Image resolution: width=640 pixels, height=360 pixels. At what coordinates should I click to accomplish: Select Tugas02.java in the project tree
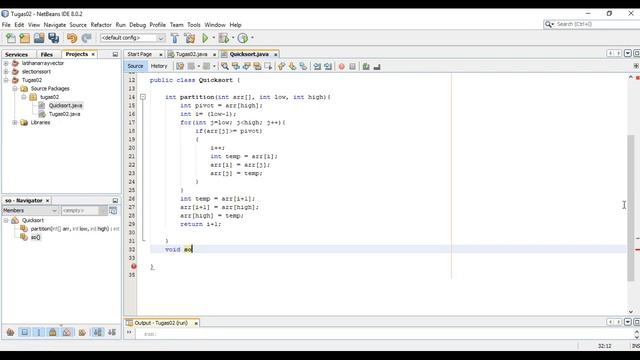coord(64,114)
